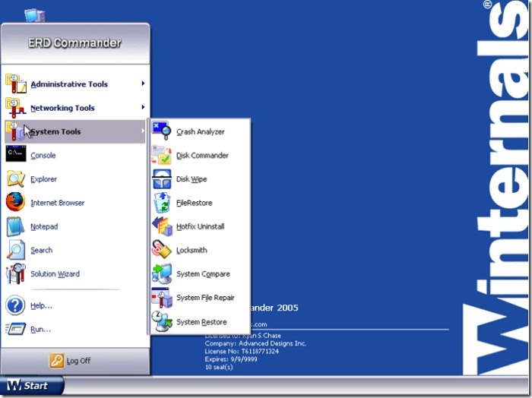Screen dimensions: 532x398
Task: Choose Explorer in the Start menu
Action: (x=43, y=179)
